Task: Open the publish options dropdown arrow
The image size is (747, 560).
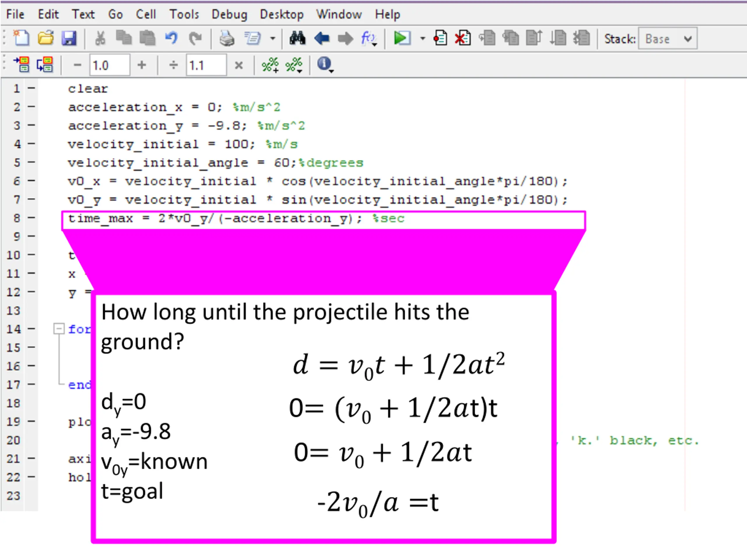Action: coord(273,38)
